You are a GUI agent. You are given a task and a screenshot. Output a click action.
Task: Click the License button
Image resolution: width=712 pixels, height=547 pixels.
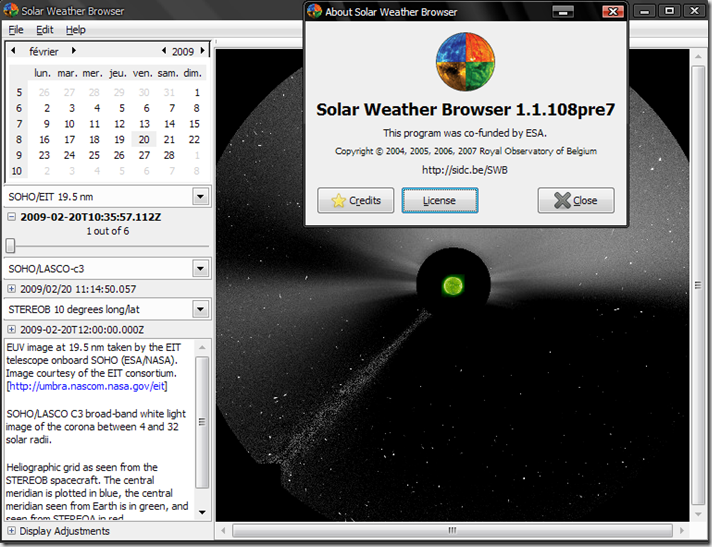point(440,200)
